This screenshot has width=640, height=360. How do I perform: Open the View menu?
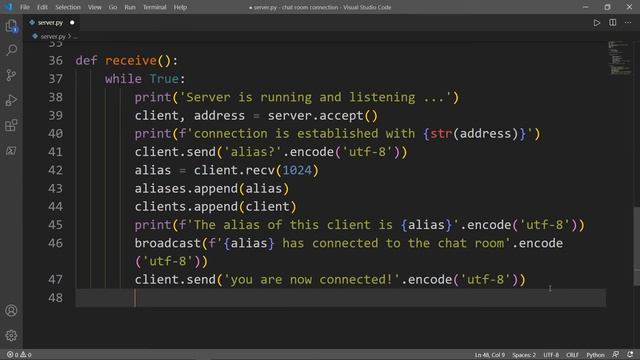pos(95,7)
